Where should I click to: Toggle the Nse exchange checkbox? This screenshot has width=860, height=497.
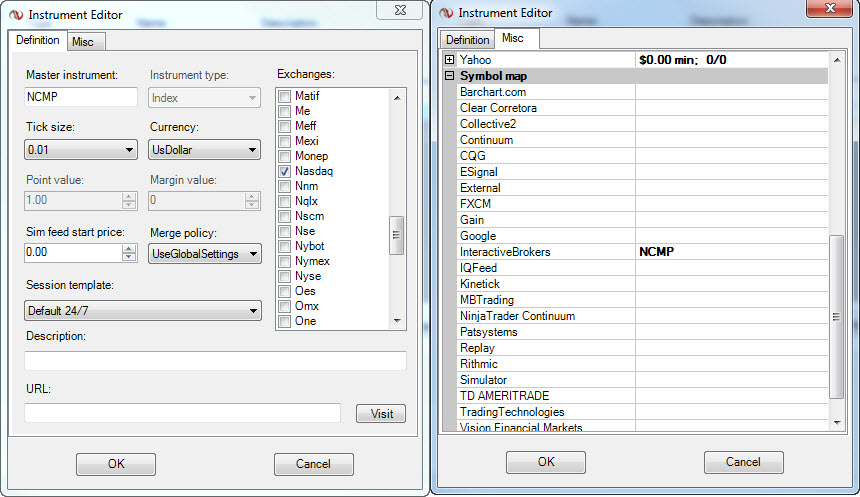(x=284, y=231)
